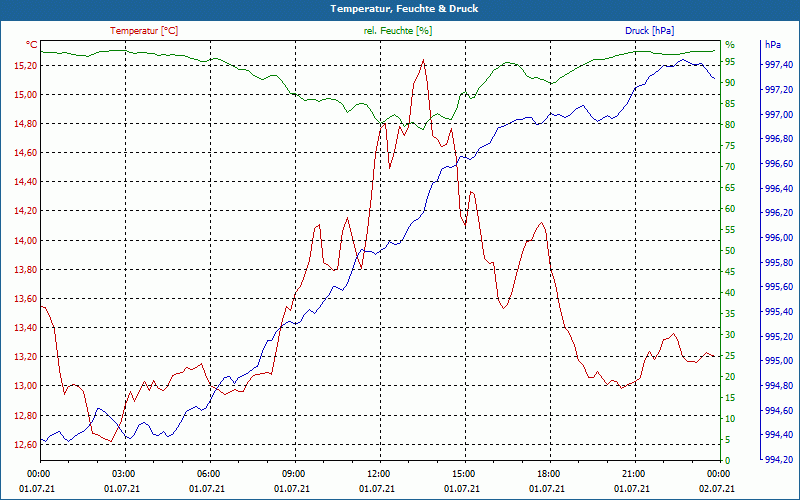800x500 pixels.
Task: Click the 10 humidity axis tick label
Action: pos(730,418)
